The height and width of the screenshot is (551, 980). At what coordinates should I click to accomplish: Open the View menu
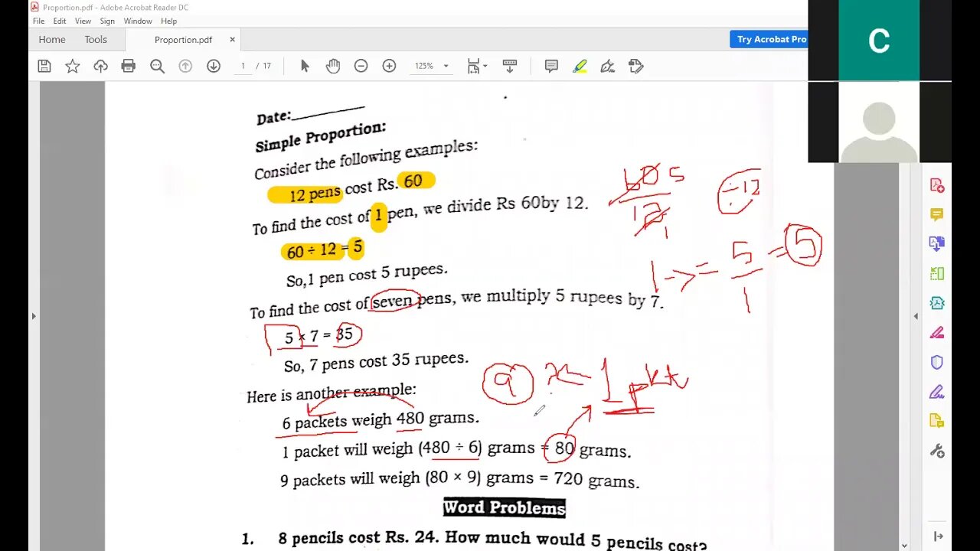83,21
